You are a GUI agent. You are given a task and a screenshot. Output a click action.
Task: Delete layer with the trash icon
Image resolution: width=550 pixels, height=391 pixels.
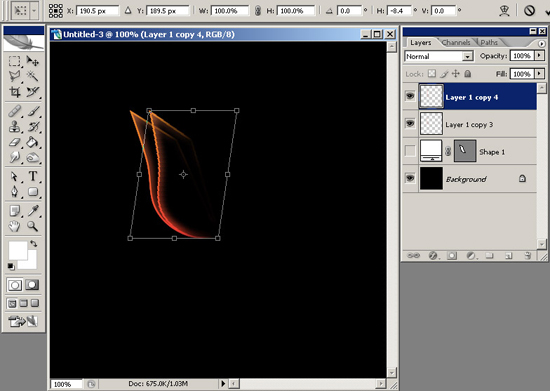[528, 256]
